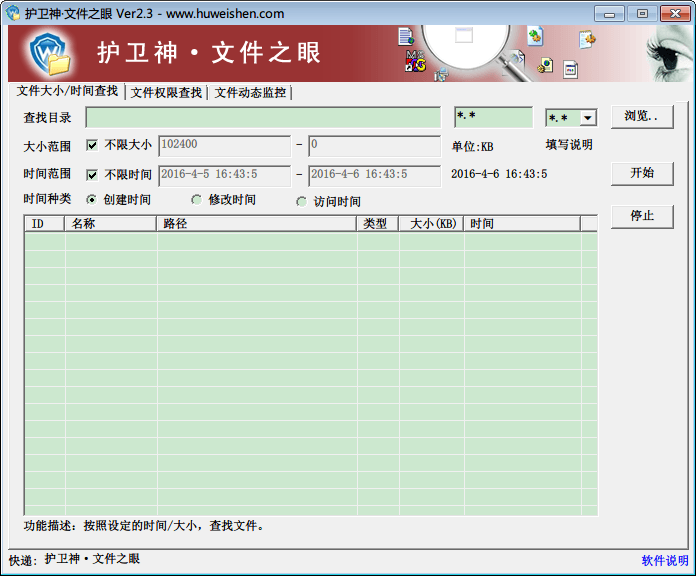
Task: Open the *.* filter dropdown arrow
Action: (x=588, y=118)
